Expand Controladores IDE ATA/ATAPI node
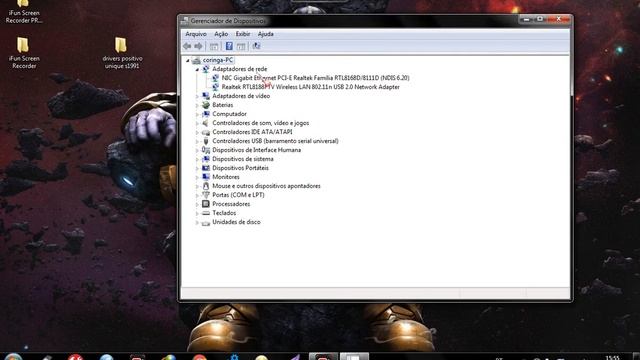This screenshot has height=360, width=640. (x=197, y=132)
